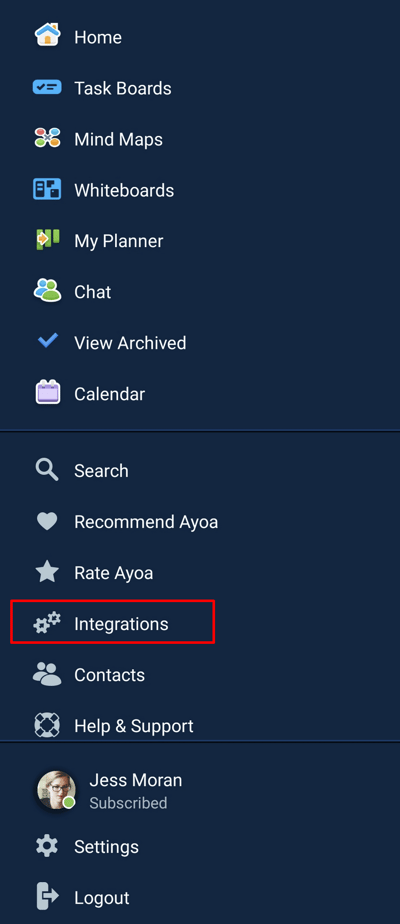Click the Search magnifying glass icon
This screenshot has width=400, height=924.
[47, 470]
